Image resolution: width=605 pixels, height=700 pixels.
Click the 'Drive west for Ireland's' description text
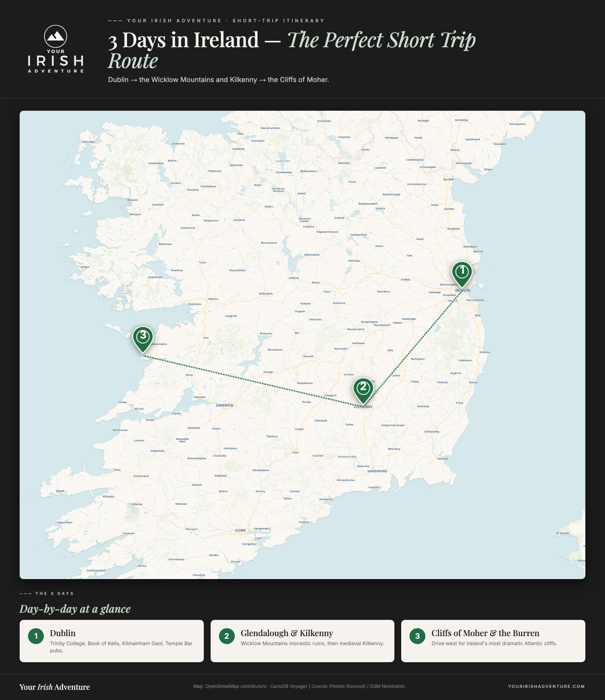[x=494, y=643]
